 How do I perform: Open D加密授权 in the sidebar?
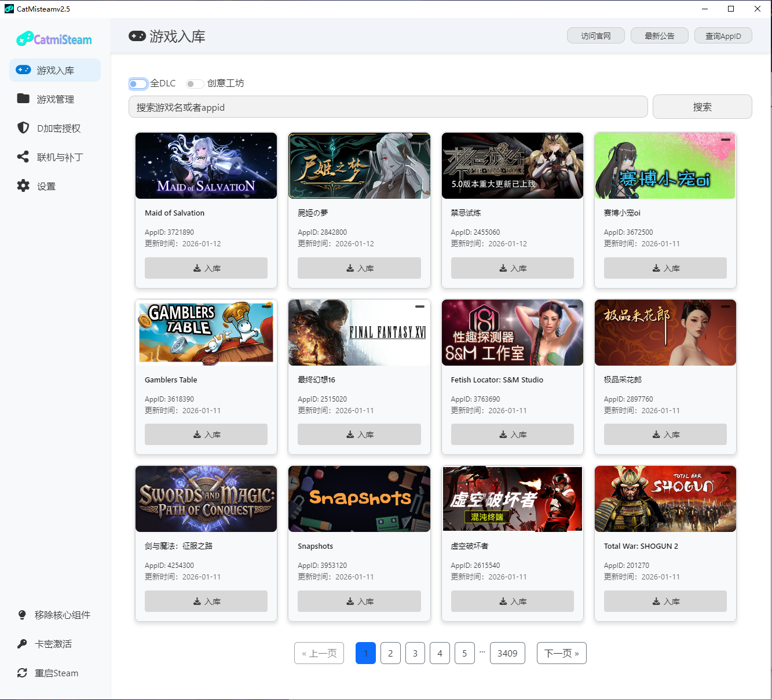click(55, 128)
